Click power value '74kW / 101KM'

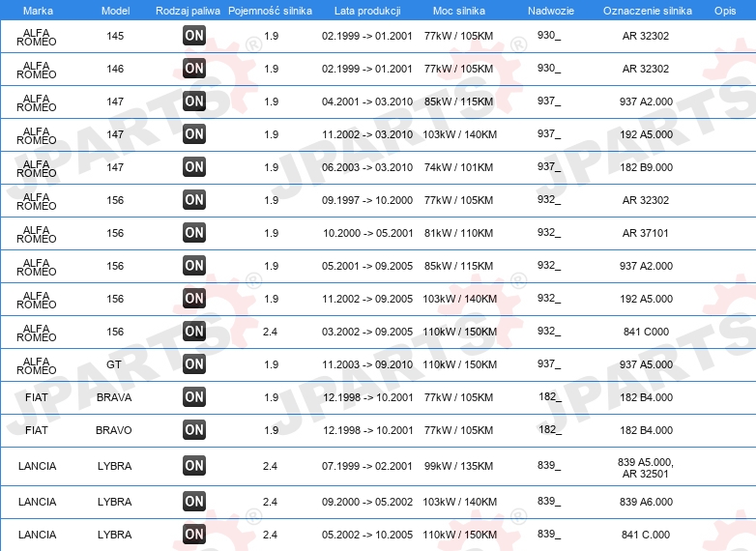pos(458,167)
